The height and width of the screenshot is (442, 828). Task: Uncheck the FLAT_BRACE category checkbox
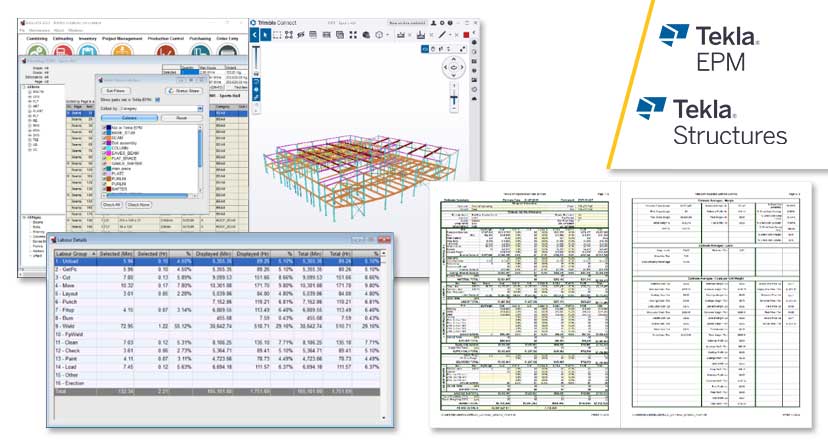[x=103, y=158]
